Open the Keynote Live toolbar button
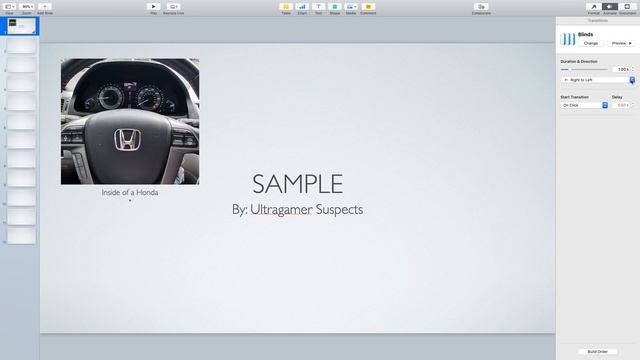 pos(173,7)
